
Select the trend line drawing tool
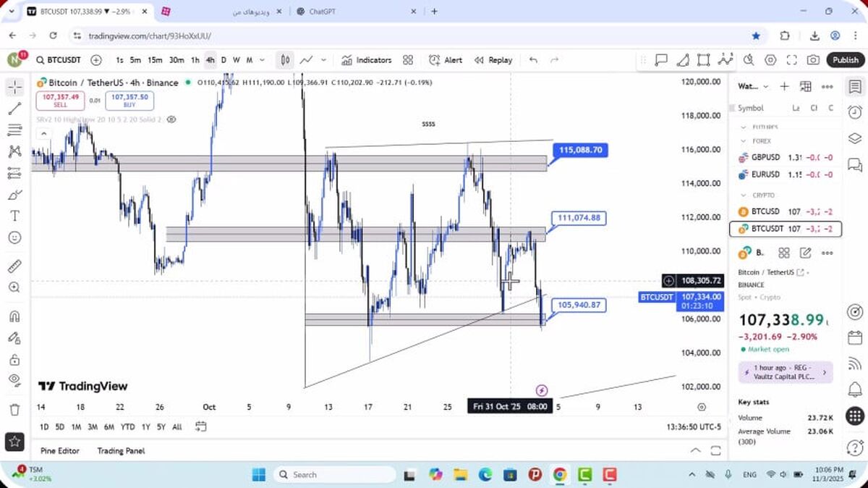(x=14, y=109)
